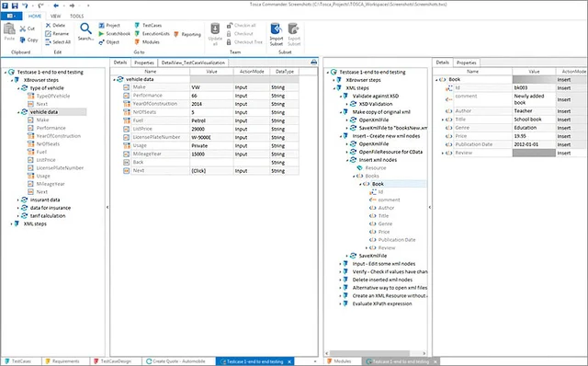Viewport: 588px width, 366px height.
Task: Click 'Private' value for Usage
Action: click(x=211, y=145)
